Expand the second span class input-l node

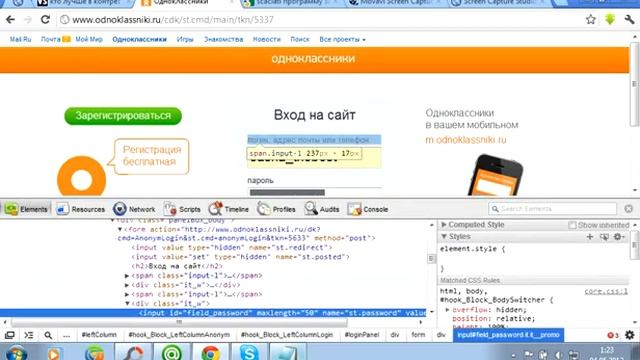(x=127, y=294)
